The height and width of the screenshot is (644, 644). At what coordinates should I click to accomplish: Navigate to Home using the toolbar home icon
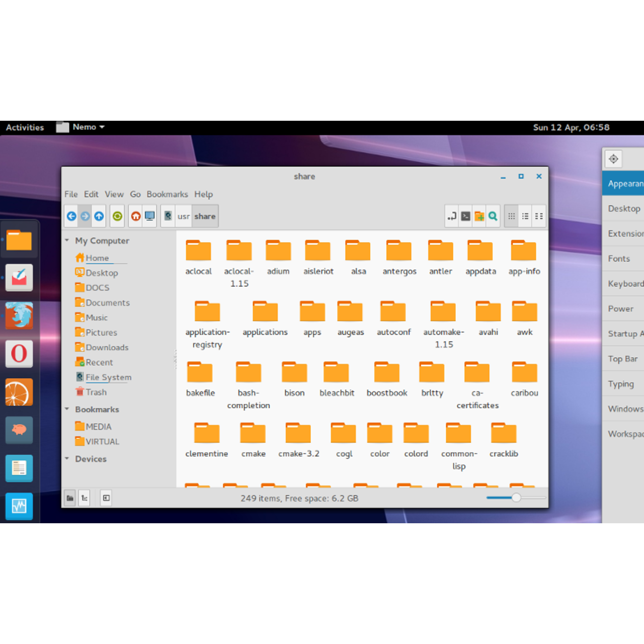135,216
